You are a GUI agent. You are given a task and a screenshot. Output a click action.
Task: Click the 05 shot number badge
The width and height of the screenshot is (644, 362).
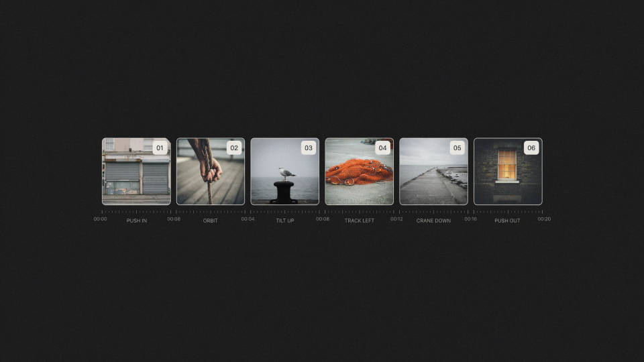(x=457, y=147)
